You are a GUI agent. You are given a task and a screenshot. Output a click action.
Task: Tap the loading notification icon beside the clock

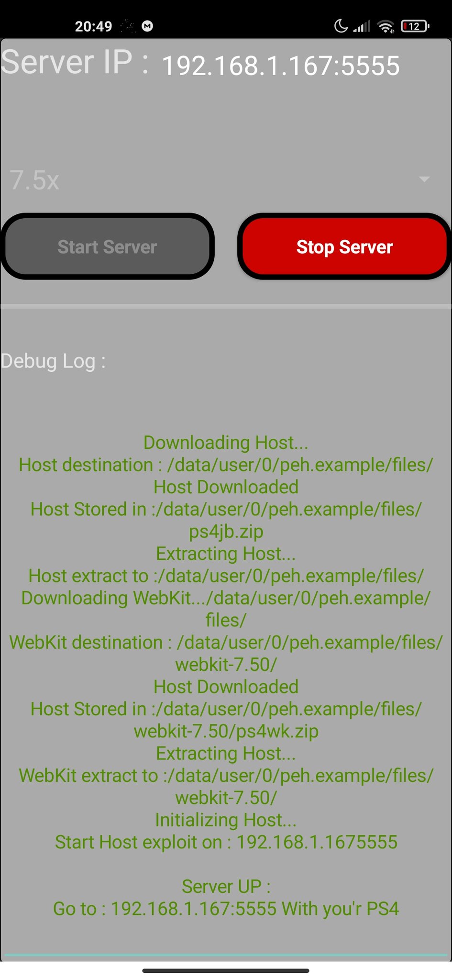point(128,26)
